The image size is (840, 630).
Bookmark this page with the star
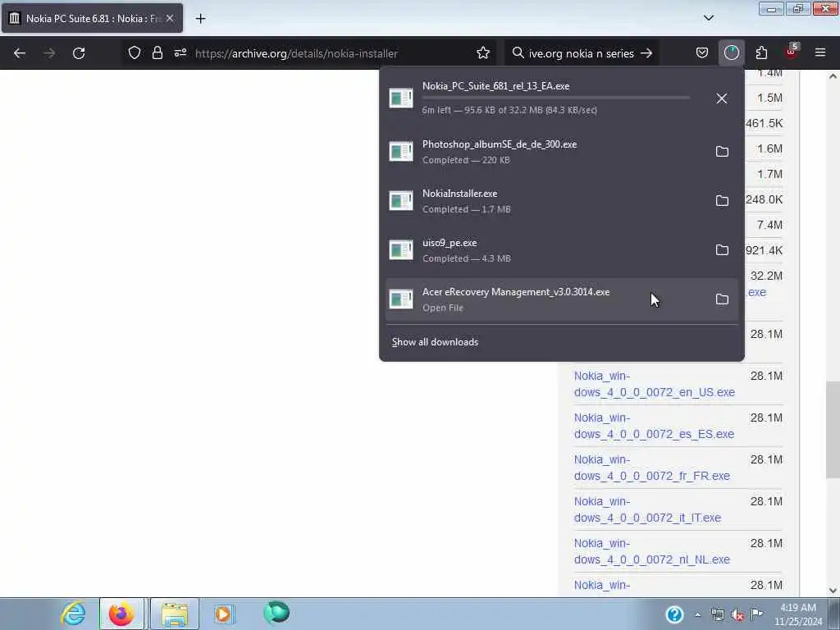[482, 52]
